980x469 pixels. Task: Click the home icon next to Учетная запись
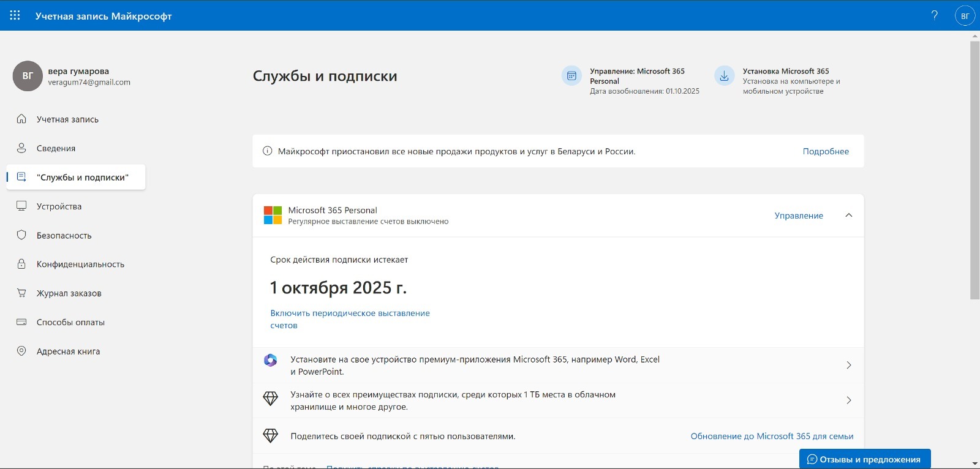click(21, 119)
